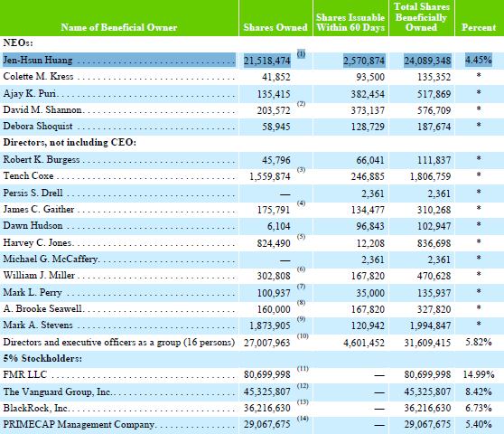Select FMR LLC's 14.99% percent cell
Screen dimensions: 504x434
point(479,374)
